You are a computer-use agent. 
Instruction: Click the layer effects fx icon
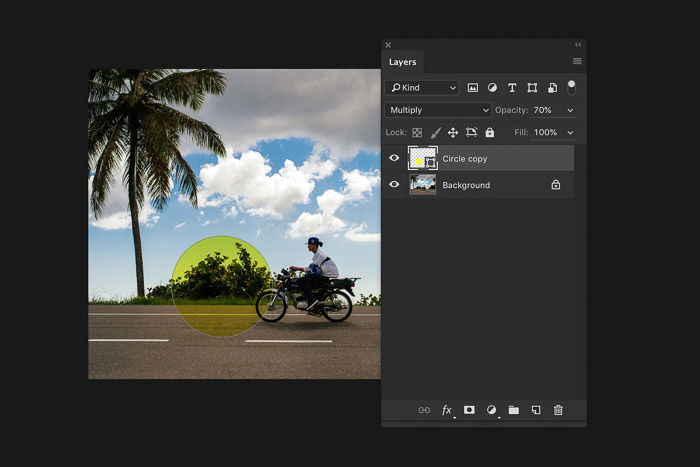[447, 410]
